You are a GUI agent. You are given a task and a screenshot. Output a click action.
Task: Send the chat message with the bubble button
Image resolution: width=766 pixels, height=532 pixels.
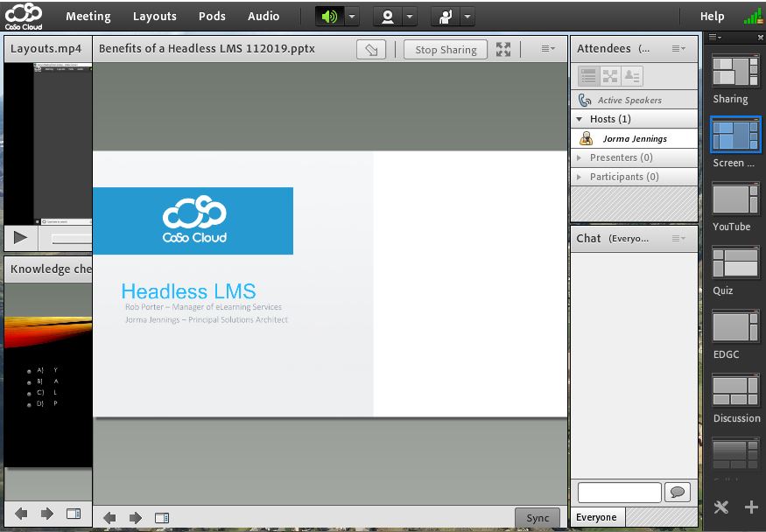pyautogui.click(x=677, y=492)
